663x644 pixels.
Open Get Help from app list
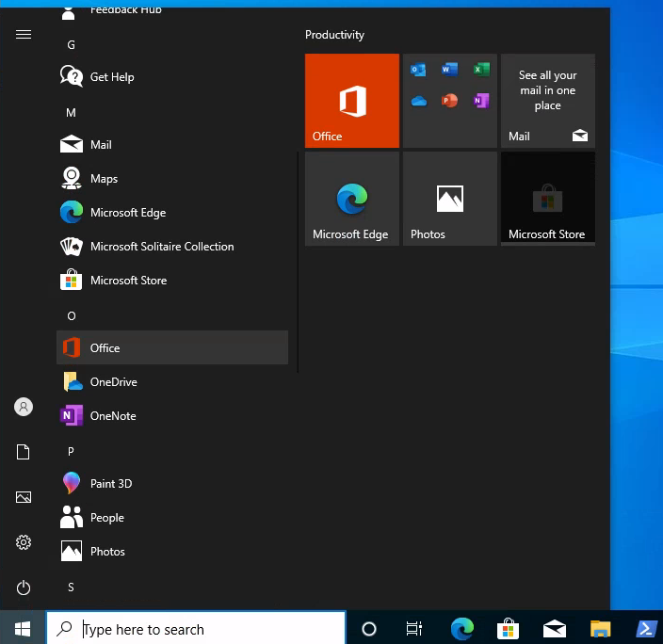(x=172, y=77)
